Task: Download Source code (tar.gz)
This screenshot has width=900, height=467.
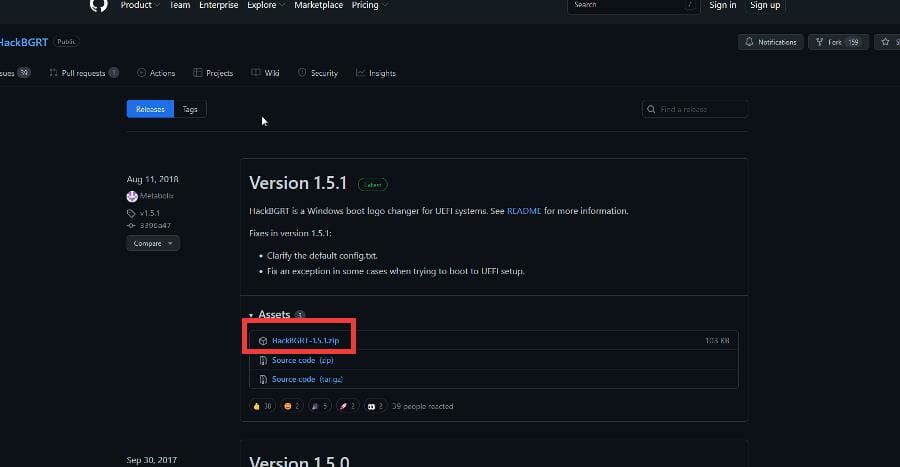Action: [x=307, y=379]
